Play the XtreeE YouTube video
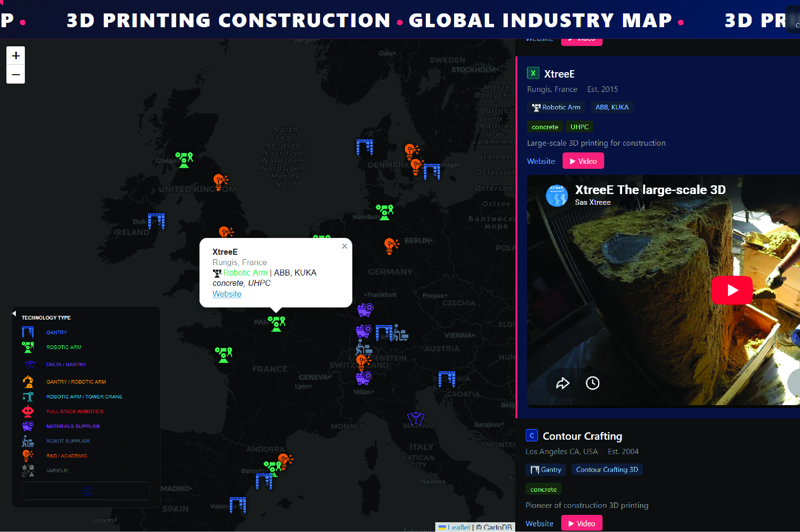 coord(731,290)
